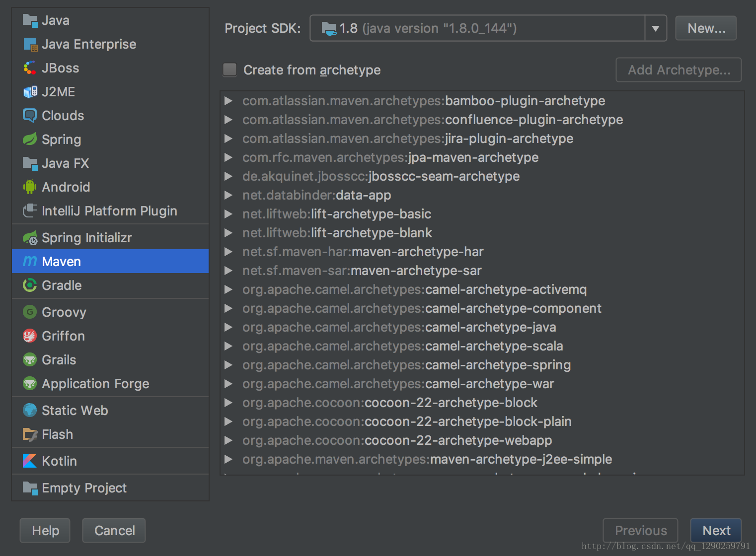The width and height of the screenshot is (756, 556).
Task: Cancel the new project dialog
Action: point(114,531)
